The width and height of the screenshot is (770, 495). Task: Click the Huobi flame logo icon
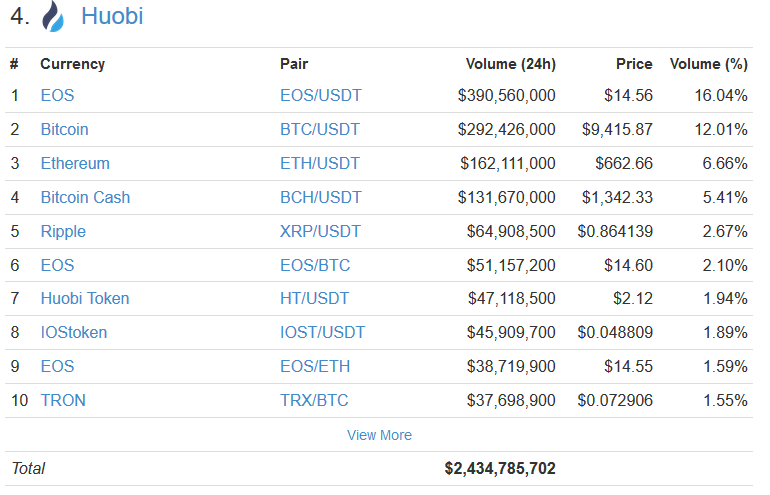(53, 16)
